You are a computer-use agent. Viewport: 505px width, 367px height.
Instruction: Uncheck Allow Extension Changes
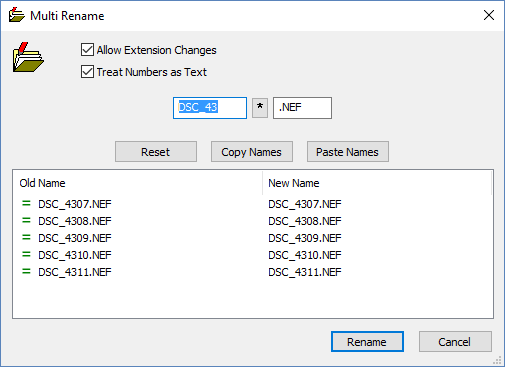click(87, 50)
